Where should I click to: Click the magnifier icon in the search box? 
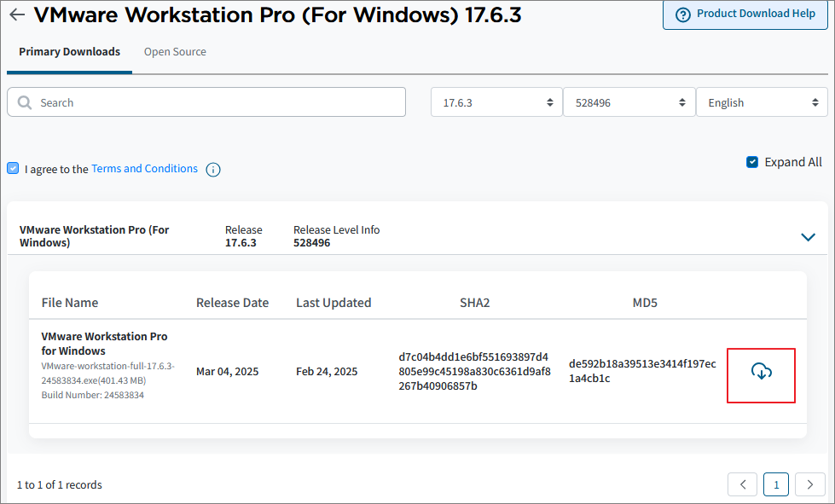point(24,103)
